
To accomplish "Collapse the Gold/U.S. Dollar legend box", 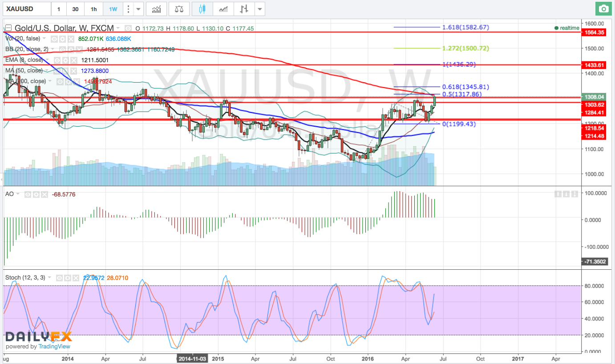I will pos(8,28).
